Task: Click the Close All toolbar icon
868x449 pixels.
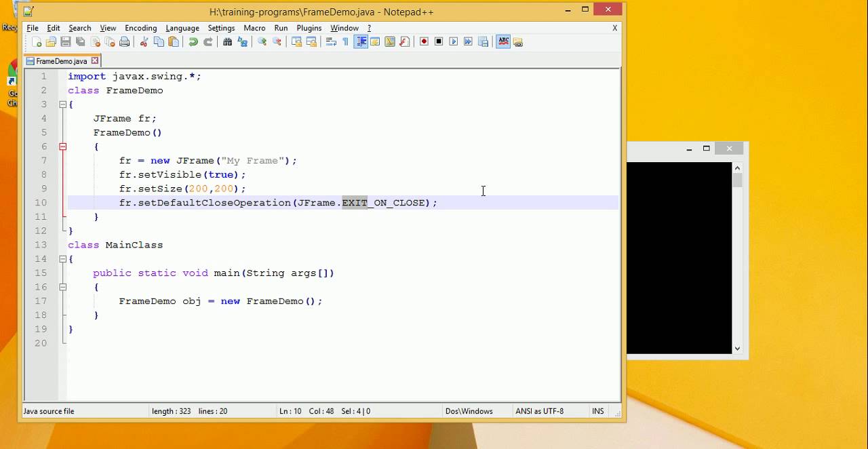Action: pos(110,42)
